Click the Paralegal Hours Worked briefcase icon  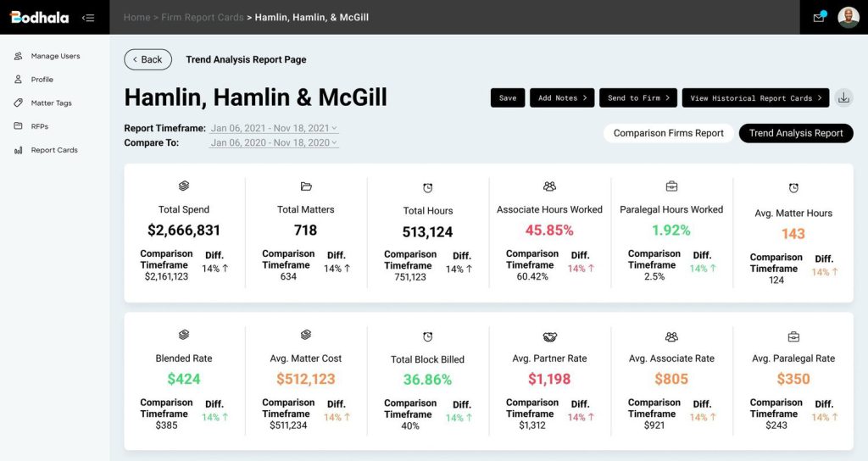671,186
